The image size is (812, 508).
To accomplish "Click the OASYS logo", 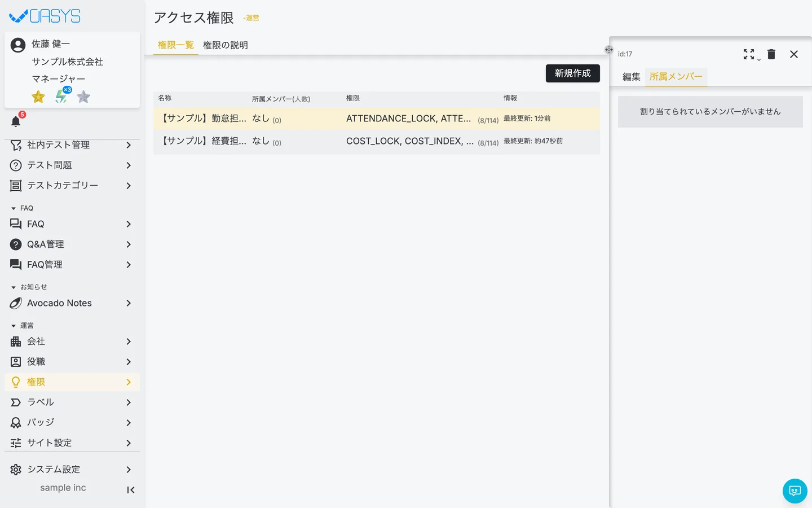I will click(45, 16).
